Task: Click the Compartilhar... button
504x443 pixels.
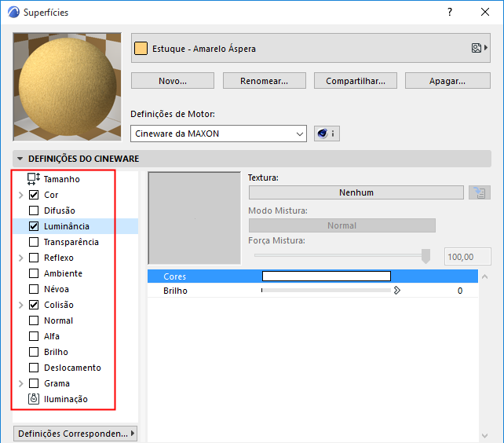Action: point(356,81)
